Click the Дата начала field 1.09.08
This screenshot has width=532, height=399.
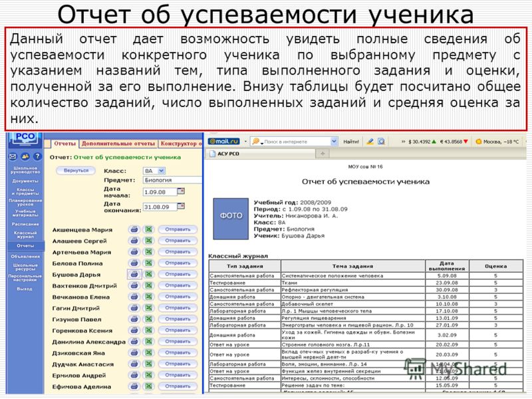pos(160,192)
